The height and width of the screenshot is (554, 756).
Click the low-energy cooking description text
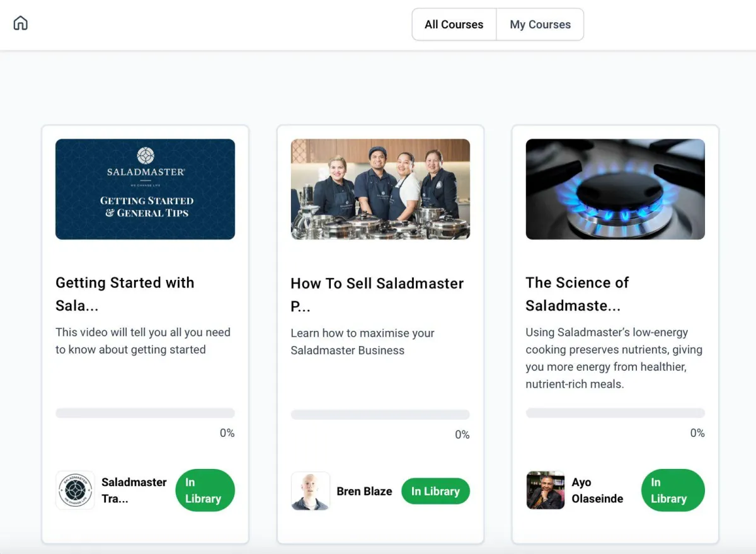point(614,358)
